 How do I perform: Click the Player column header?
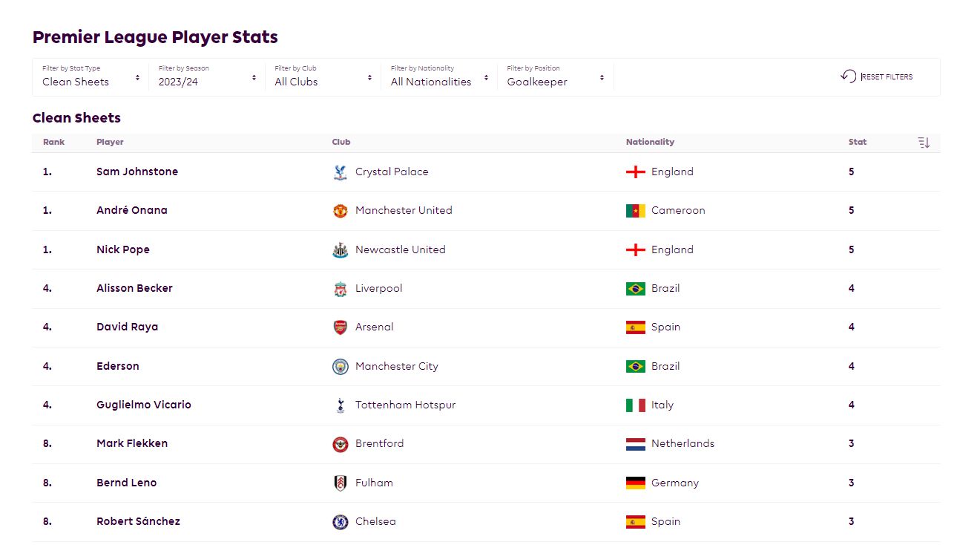[110, 142]
